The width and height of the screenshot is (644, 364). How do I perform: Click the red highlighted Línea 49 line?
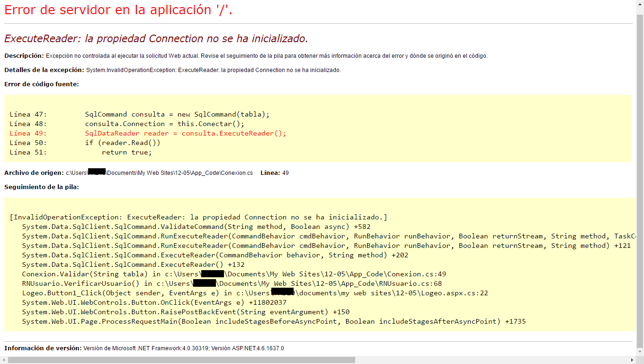[x=148, y=133]
